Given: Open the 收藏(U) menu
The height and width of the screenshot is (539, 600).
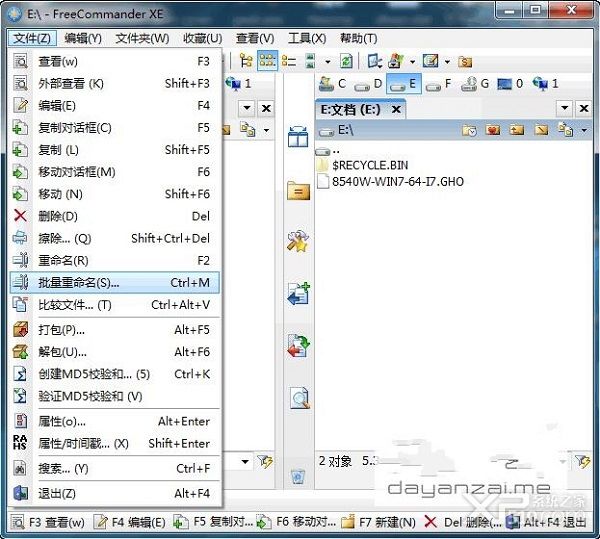Looking at the screenshot, I should pos(202,38).
